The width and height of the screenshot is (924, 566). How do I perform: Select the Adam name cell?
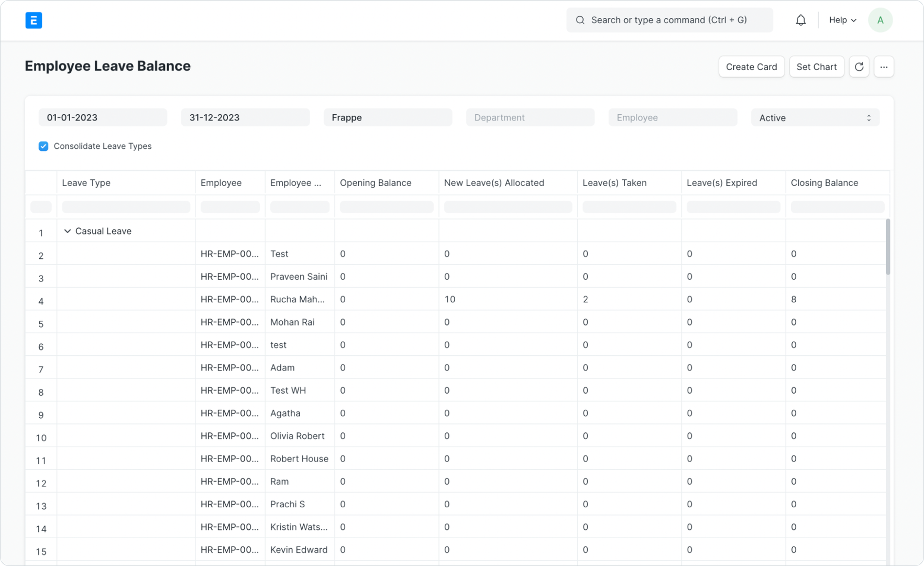(x=300, y=368)
